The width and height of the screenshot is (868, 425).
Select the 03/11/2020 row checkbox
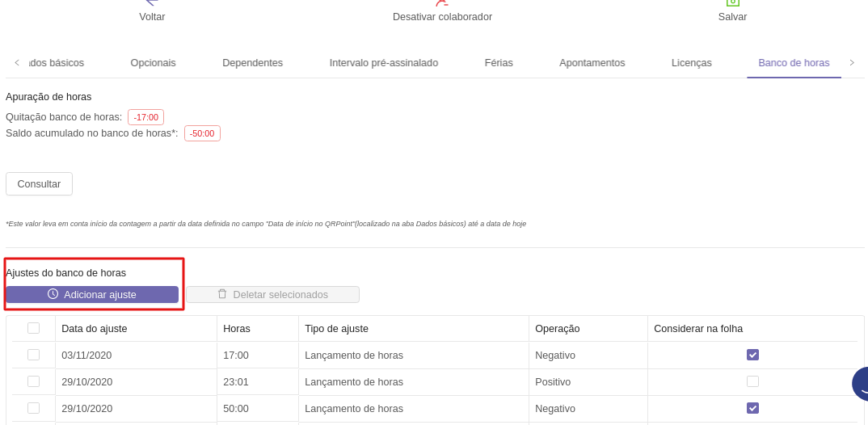[x=33, y=355]
